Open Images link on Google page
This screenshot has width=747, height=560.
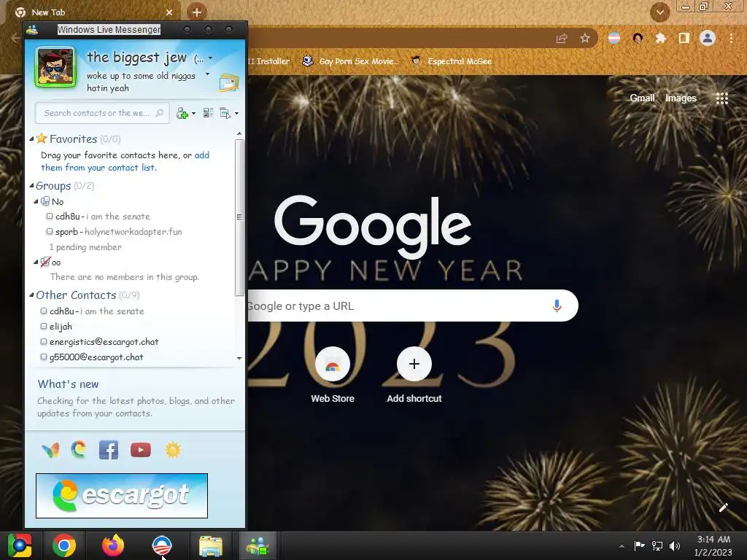coord(681,98)
